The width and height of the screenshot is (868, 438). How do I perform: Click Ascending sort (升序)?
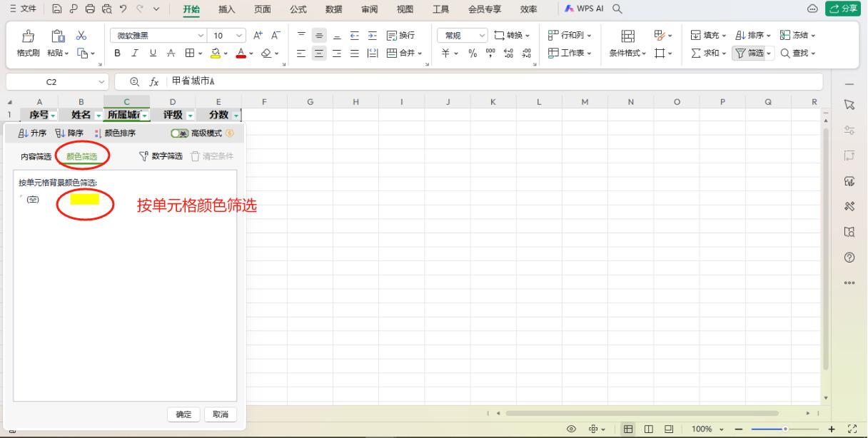32,133
